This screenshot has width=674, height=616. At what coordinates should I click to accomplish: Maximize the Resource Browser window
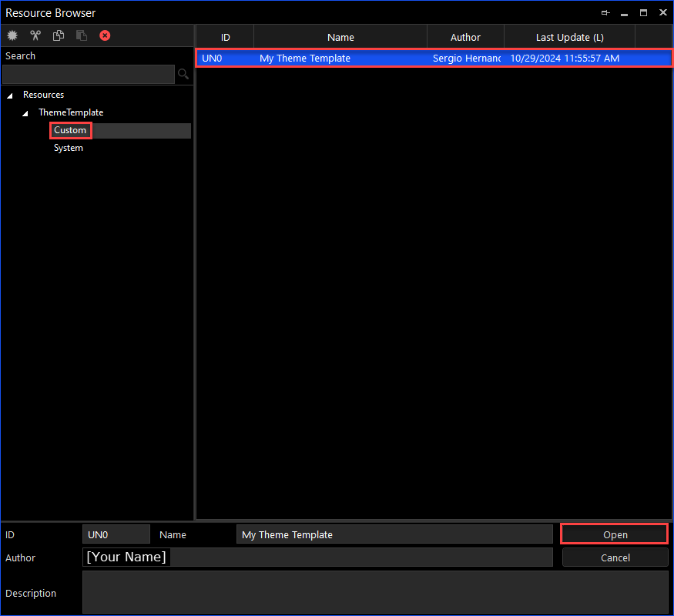[x=643, y=13]
